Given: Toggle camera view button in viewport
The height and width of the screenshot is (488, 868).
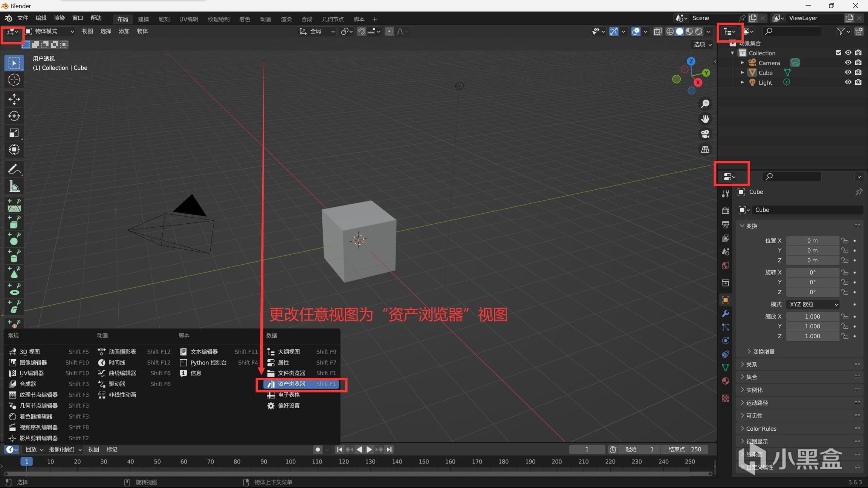Looking at the screenshot, I should pyautogui.click(x=705, y=134).
